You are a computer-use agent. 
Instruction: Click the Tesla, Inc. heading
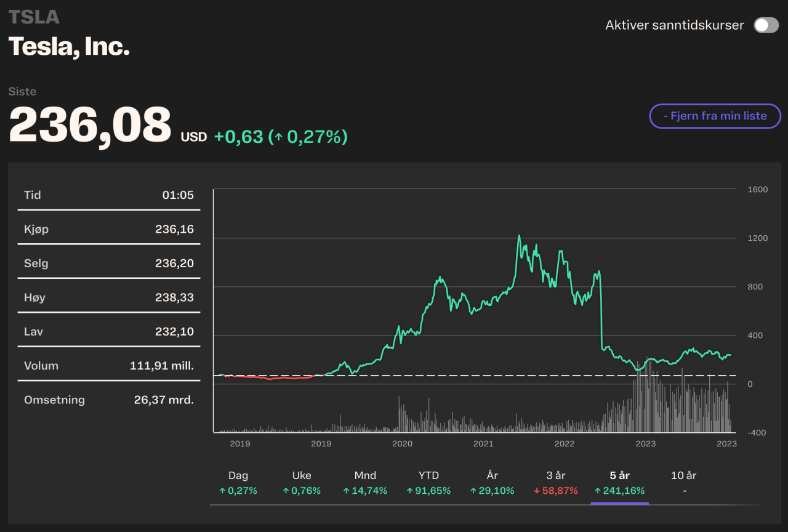tap(69, 46)
